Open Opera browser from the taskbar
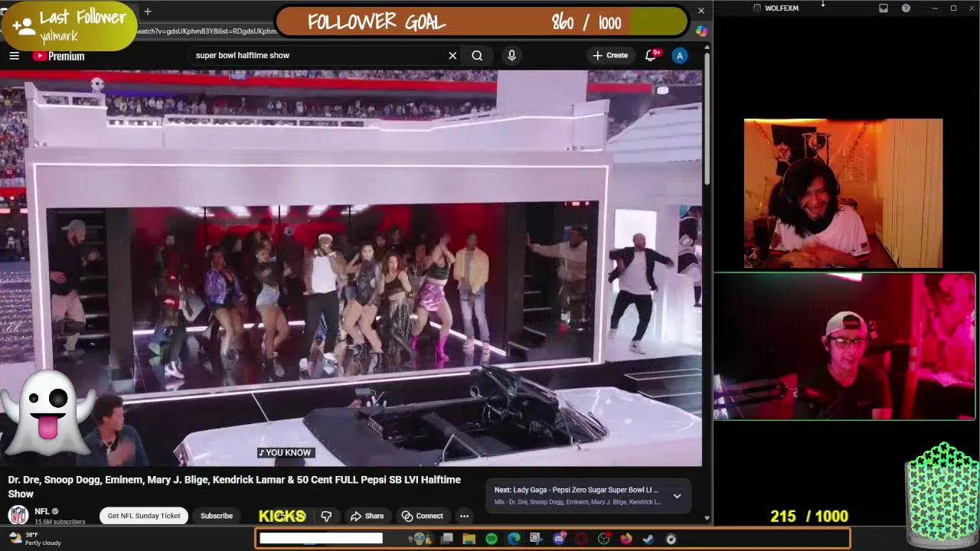Screen dimensions: 980x551 tap(581, 539)
